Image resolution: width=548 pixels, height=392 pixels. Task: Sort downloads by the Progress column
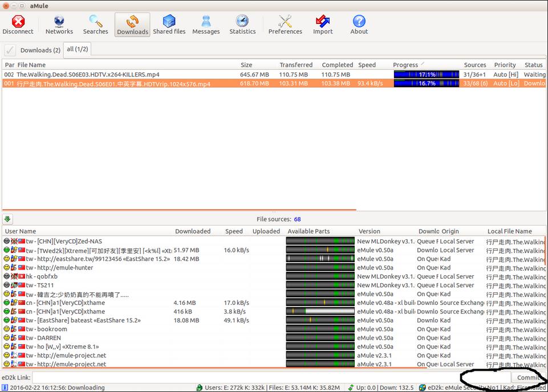405,65
